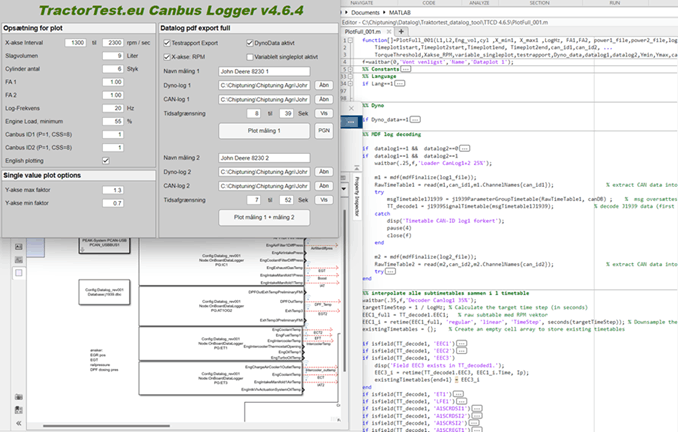Image resolution: width=678 pixels, height=432 pixels.
Task: Click X-akse Interval start field 1300
Action: [x=76, y=42]
